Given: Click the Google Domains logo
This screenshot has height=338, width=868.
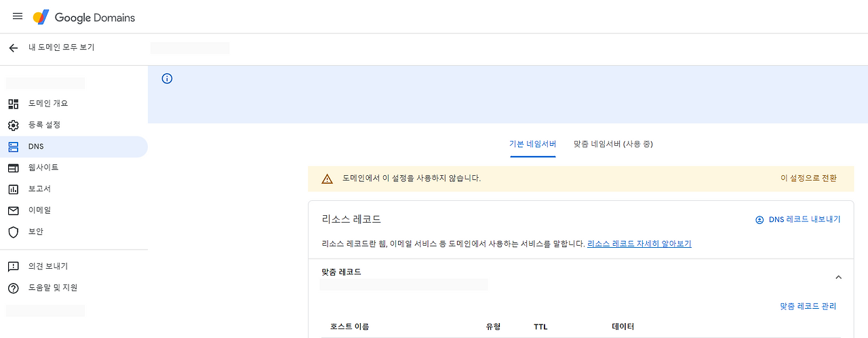Looking at the screenshot, I should pyautogui.click(x=84, y=17).
